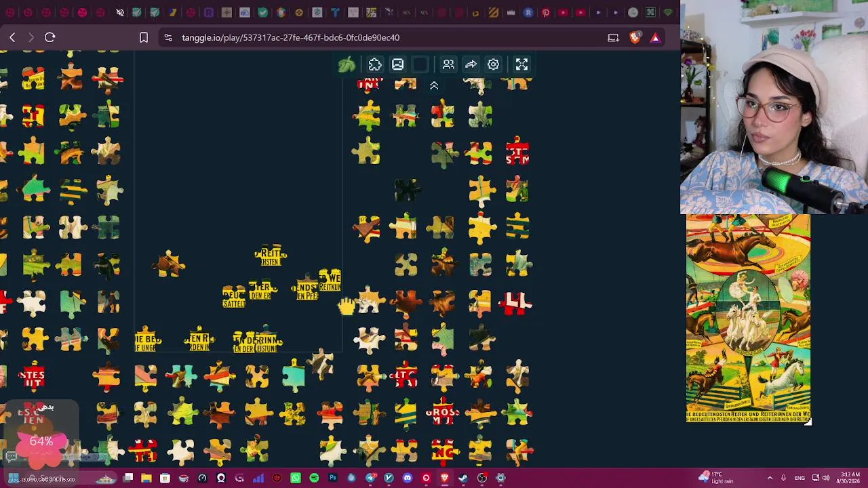Toggle the reference image preview button
Image resolution: width=868 pixels, height=488 pixels.
click(397, 64)
